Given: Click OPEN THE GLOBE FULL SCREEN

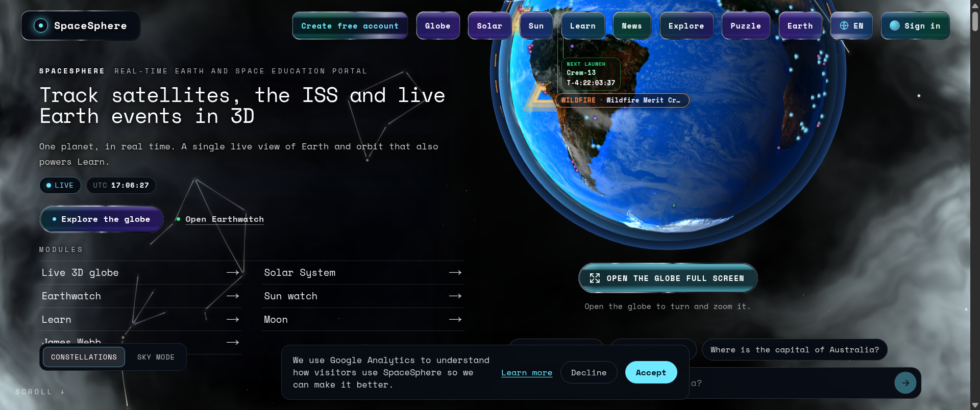Looking at the screenshot, I should [668, 278].
